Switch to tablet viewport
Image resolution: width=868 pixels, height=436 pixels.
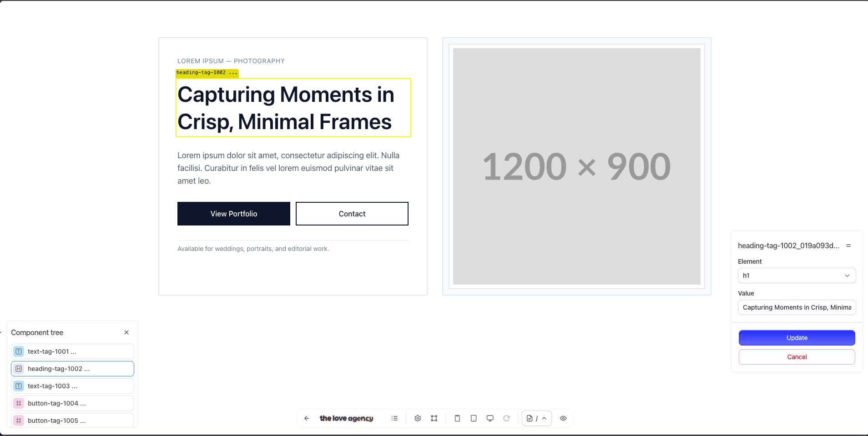click(474, 418)
